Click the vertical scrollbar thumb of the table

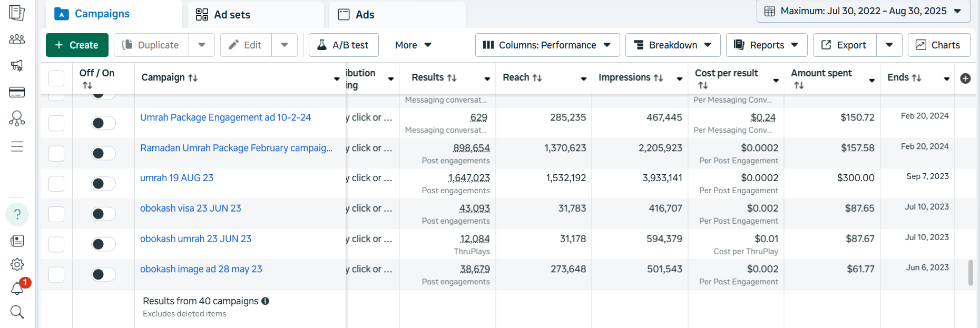click(x=971, y=272)
